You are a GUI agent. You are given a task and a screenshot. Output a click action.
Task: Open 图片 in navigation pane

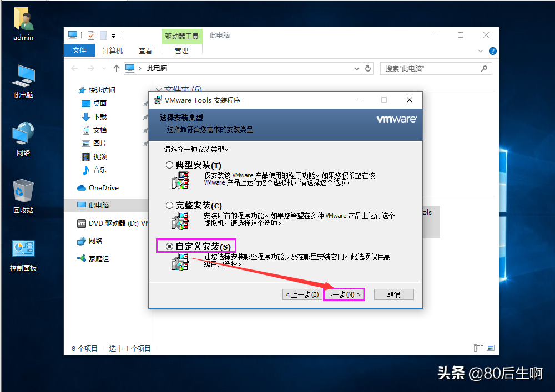[94, 143]
